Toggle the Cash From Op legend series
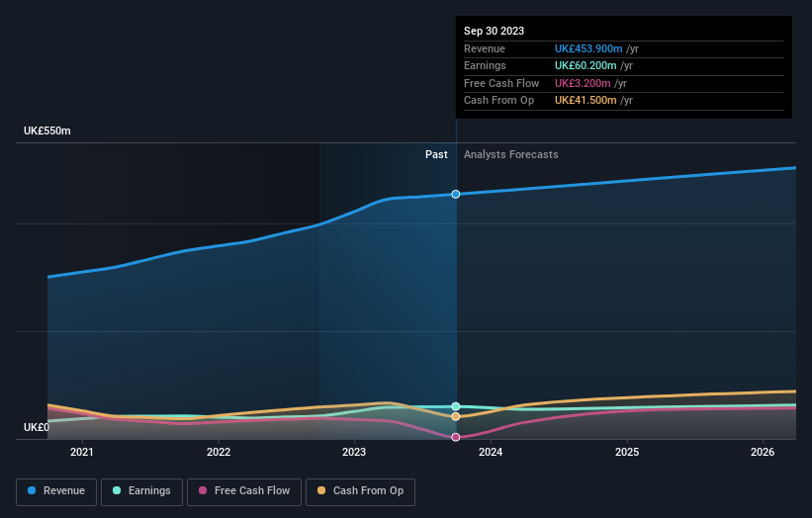The width and height of the screenshot is (812, 518). [x=360, y=491]
